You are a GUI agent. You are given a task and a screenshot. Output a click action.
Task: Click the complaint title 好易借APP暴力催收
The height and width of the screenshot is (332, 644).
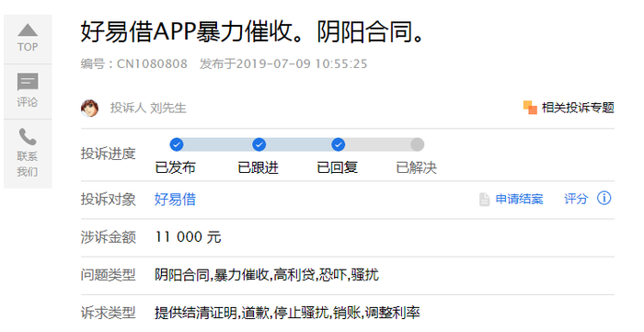(x=186, y=32)
